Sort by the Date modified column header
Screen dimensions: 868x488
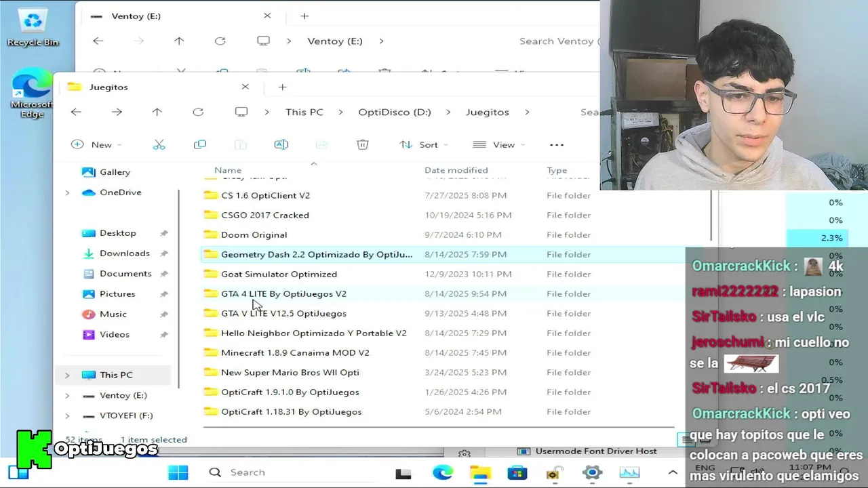(x=456, y=170)
